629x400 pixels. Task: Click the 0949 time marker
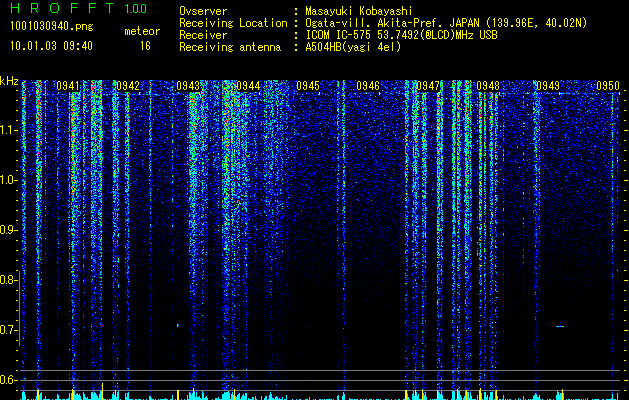(548, 86)
